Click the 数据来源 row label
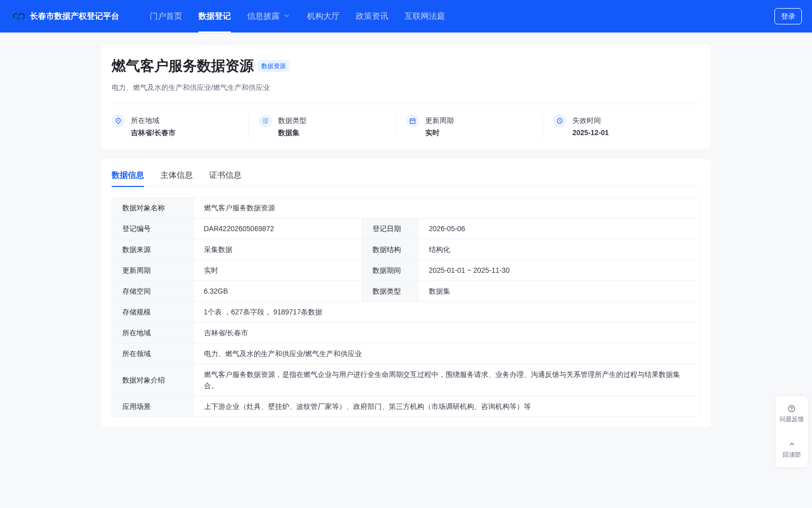Viewport: 812px width, 508px height. (137, 249)
